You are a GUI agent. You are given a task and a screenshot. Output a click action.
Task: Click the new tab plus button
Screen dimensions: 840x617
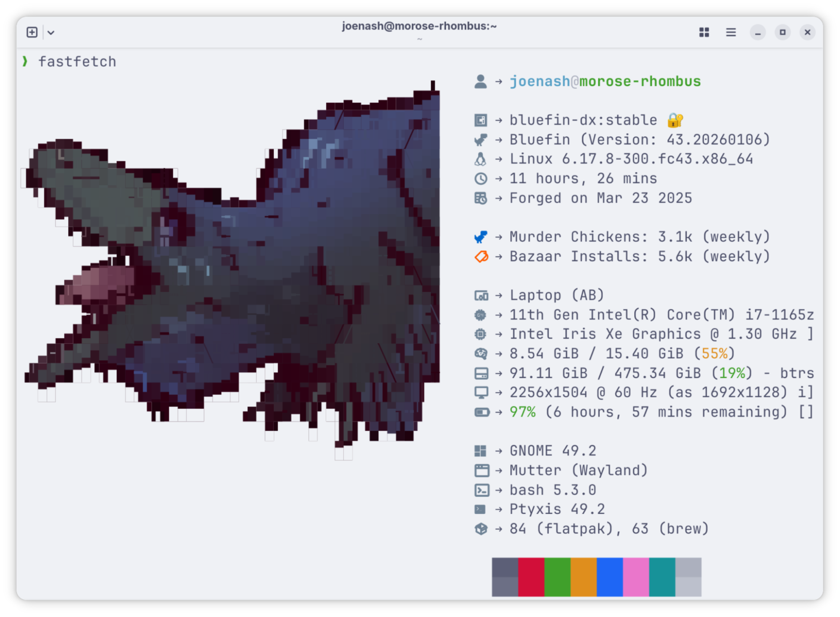pos(32,32)
